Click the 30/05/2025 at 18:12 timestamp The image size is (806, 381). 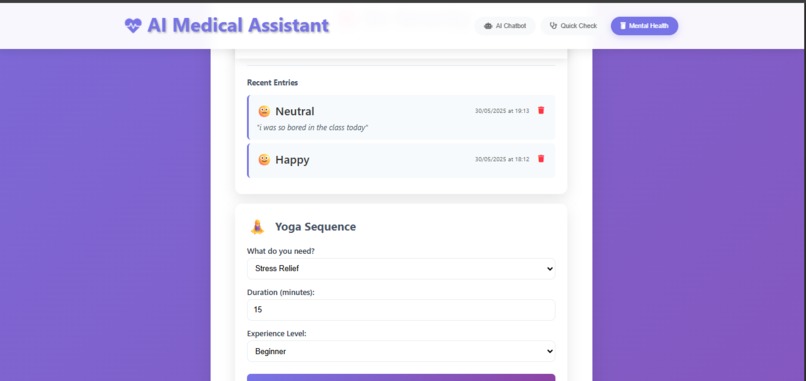coord(502,159)
